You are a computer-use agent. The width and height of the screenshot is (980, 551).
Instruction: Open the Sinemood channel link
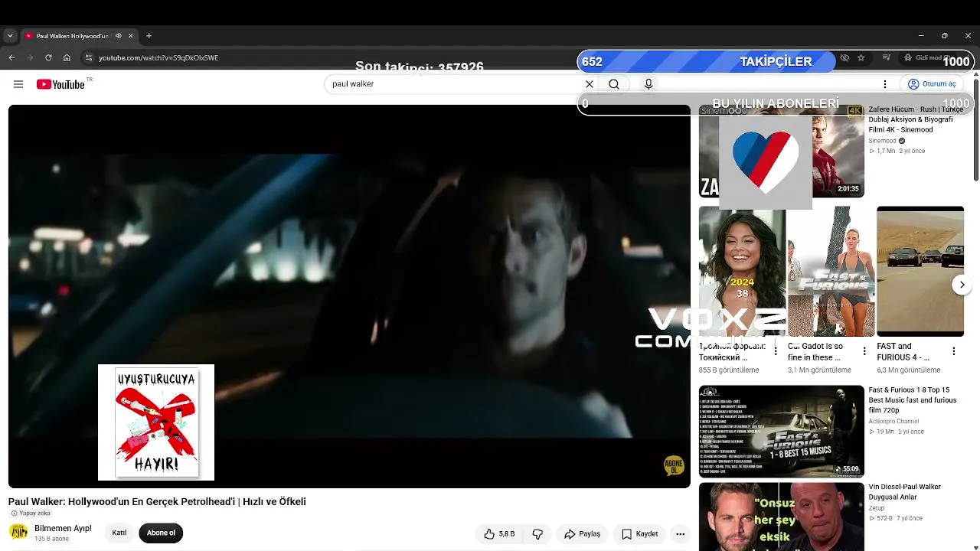[882, 141]
